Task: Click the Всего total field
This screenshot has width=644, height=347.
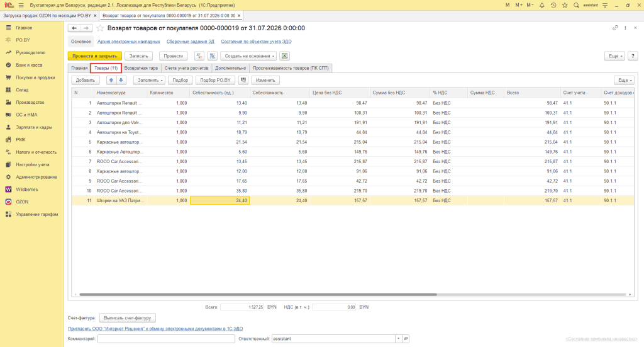Action: point(242,307)
